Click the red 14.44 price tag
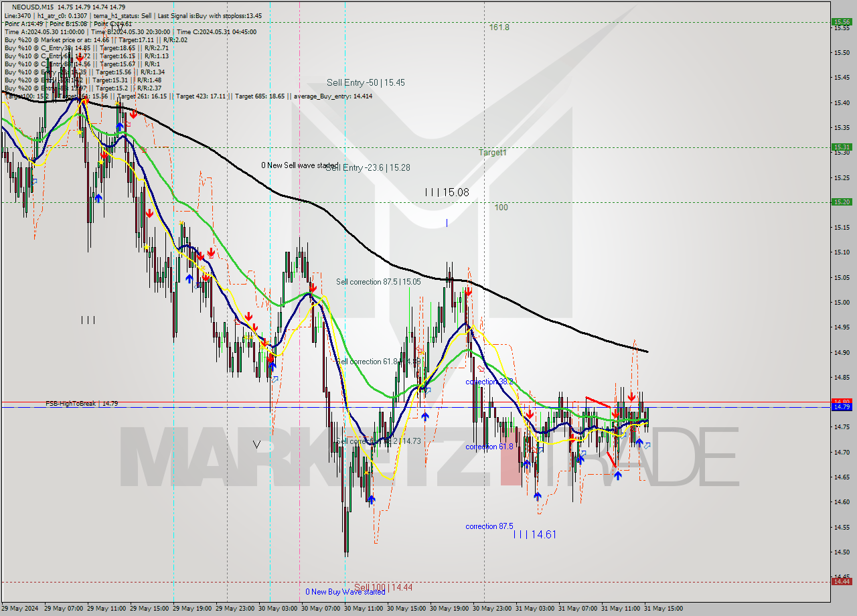857x616 pixels. coord(842,581)
